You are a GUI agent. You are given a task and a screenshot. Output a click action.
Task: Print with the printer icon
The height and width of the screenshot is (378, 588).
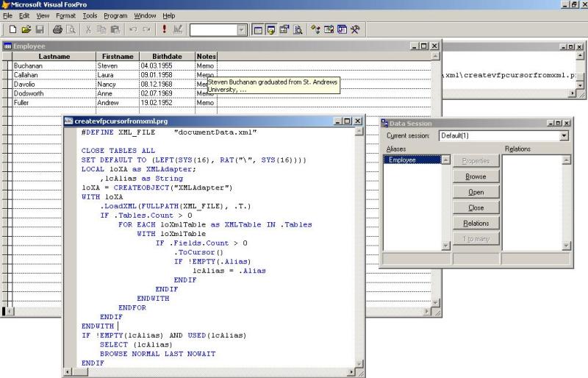[x=57, y=29]
